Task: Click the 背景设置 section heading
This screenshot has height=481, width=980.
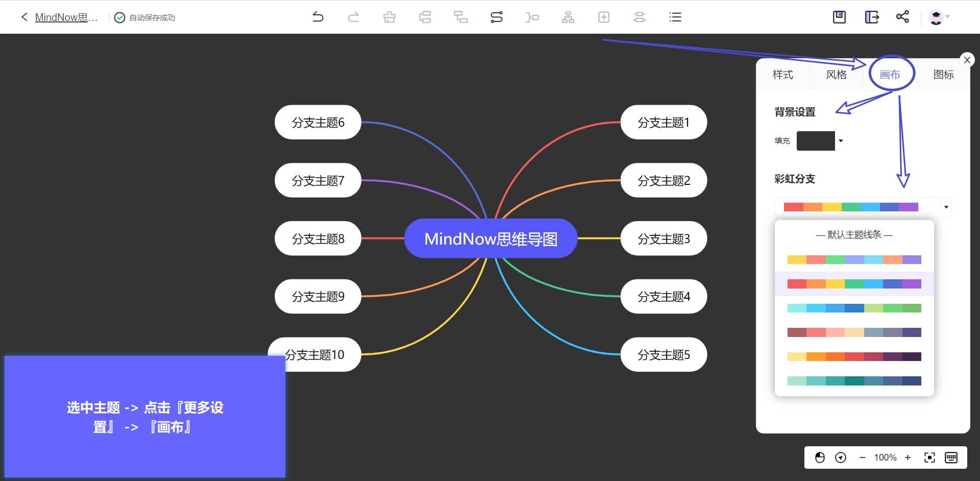Action: pyautogui.click(x=795, y=112)
